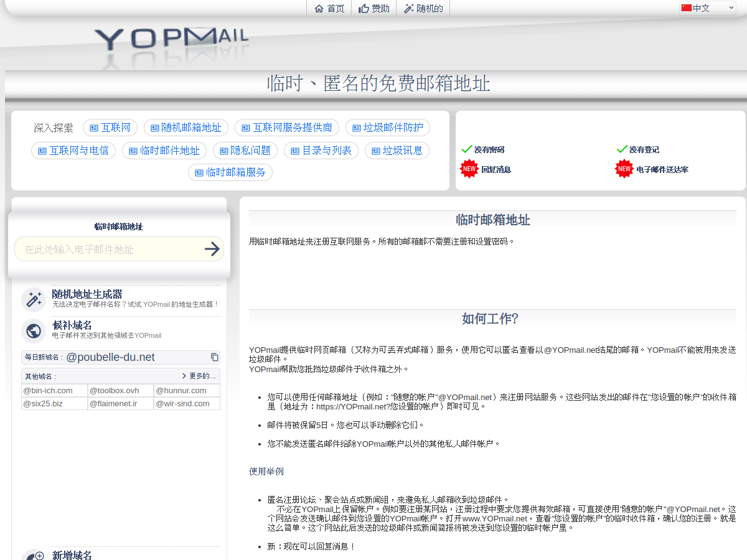This screenshot has width=747, height=560.
Task: Copy the @poubelle-du.net domain via copy icon
Action: [215, 357]
